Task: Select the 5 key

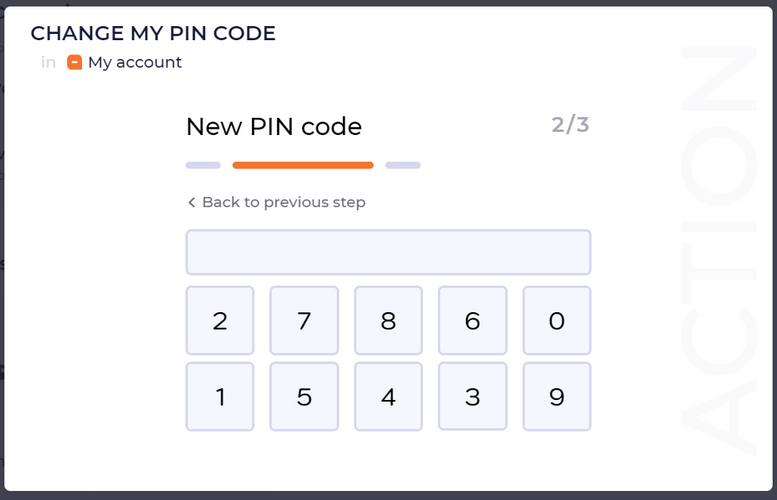Action: click(x=304, y=397)
